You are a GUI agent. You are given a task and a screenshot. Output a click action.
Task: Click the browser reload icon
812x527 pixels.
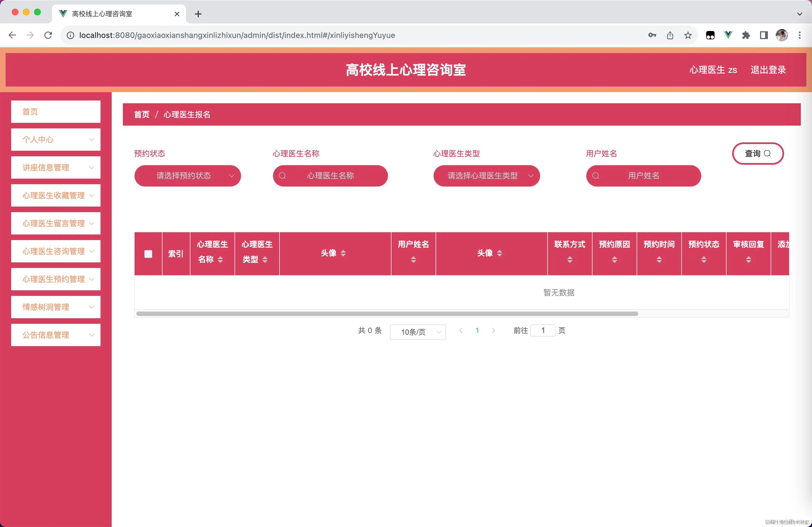(x=48, y=35)
